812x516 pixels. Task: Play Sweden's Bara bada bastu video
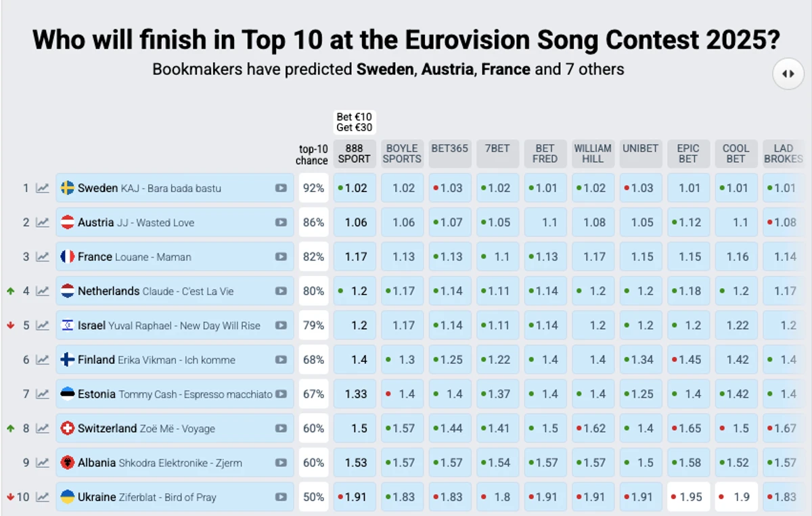[281, 188]
